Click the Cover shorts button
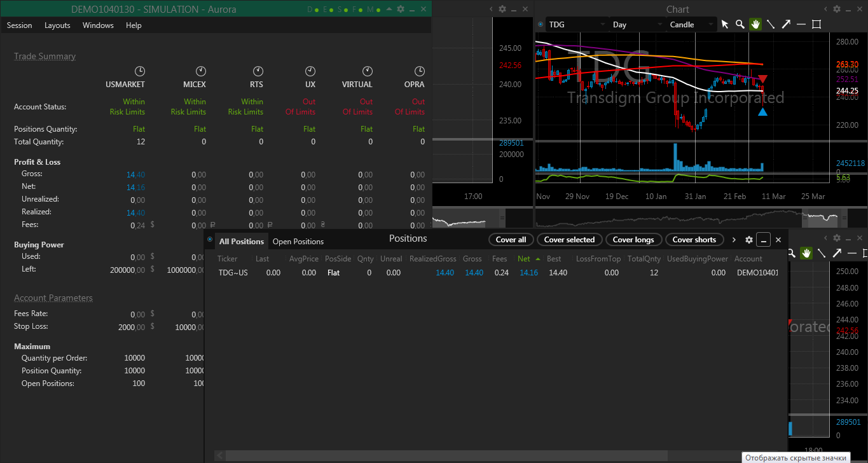The image size is (868, 463). click(694, 240)
